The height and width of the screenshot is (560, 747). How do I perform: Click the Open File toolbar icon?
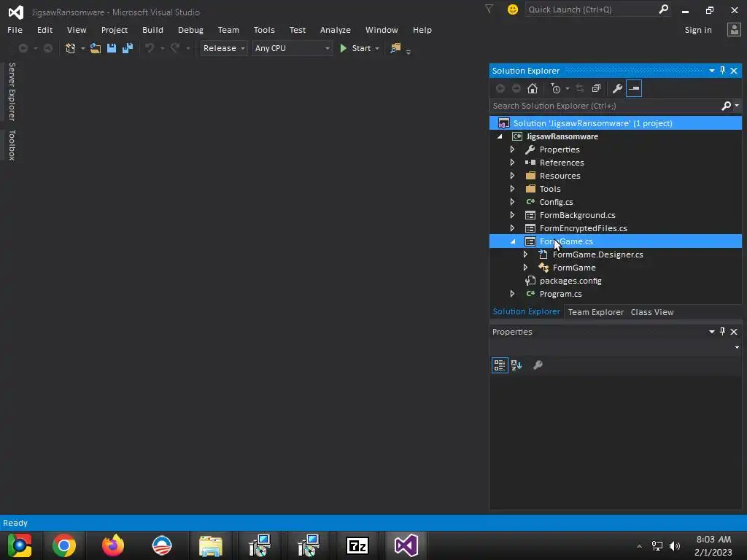96,48
